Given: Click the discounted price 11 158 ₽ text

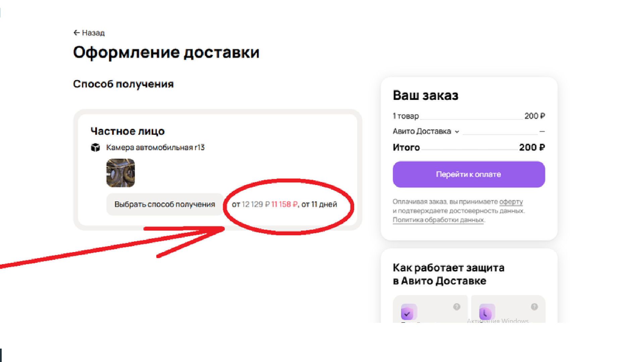Looking at the screenshot, I should click(284, 204).
